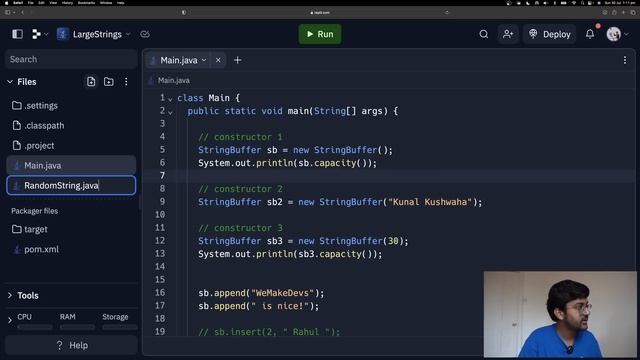
Task: Open the user avatar account menu
Action: click(x=617, y=34)
